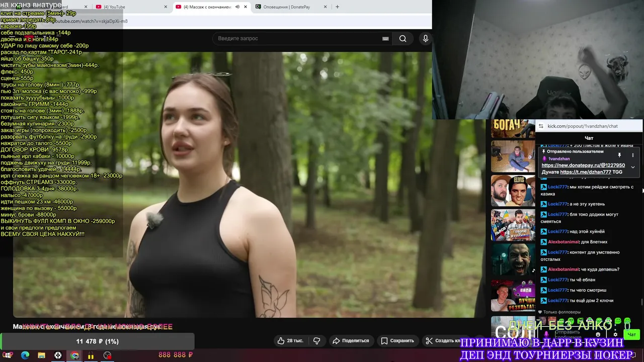Screen dimensions: 644x362
Task: Click the browser address bar URL
Action: (x=91, y=21)
